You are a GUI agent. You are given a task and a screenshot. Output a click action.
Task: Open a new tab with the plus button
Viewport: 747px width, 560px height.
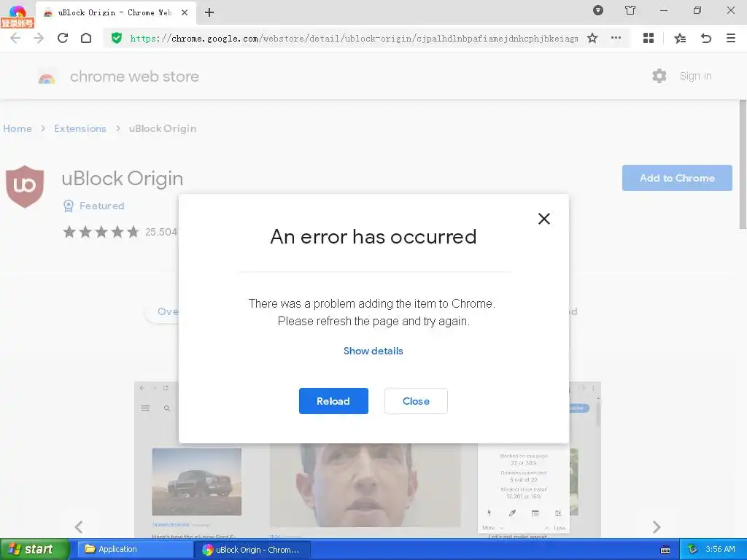click(209, 13)
